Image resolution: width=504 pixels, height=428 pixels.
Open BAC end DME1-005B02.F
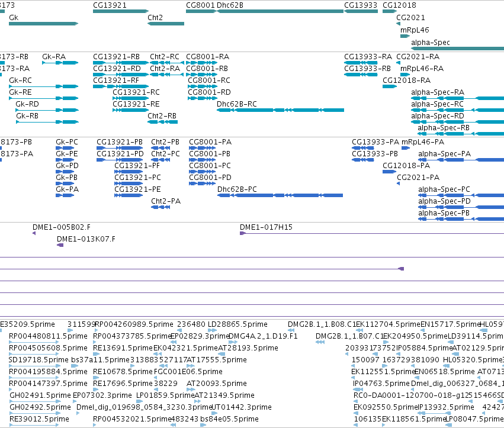point(34,234)
